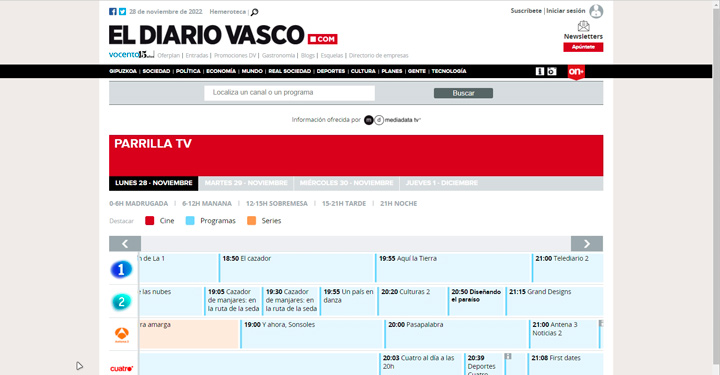Open the Esquelas link
This screenshot has width=720, height=375.
click(332, 56)
